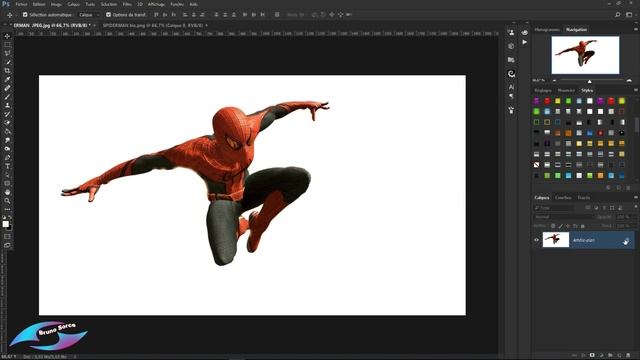Switch to the Couches tab
640x360 pixels.
[x=563, y=198]
